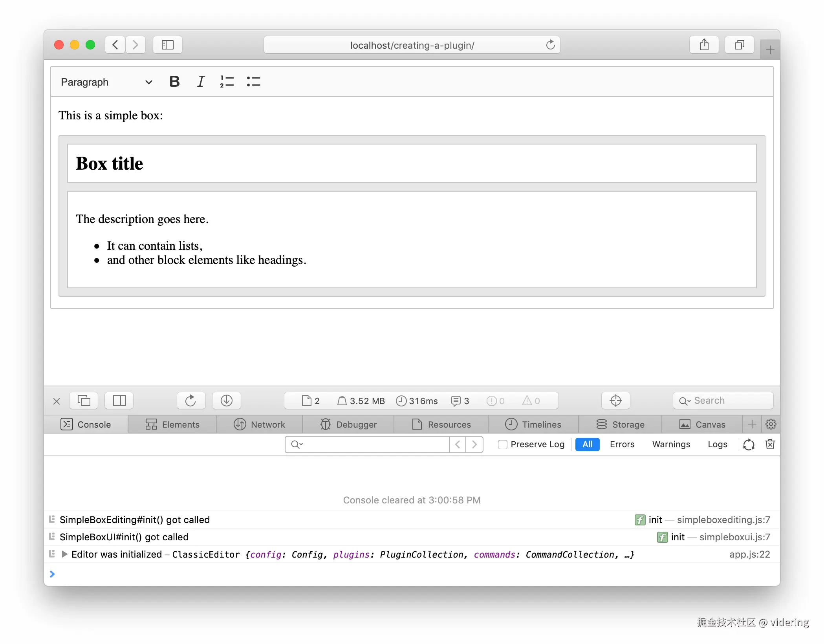
Task: Insert a numbered list
Action: 227,82
